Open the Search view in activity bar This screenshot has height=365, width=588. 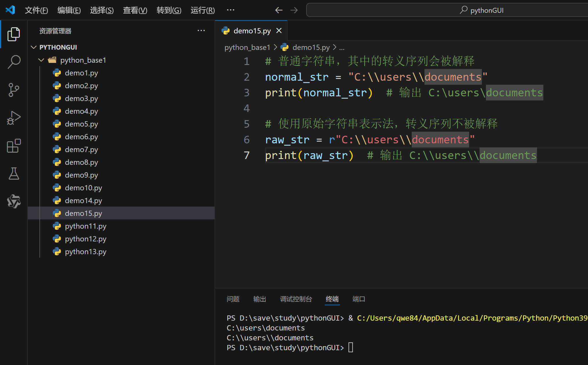click(x=14, y=62)
